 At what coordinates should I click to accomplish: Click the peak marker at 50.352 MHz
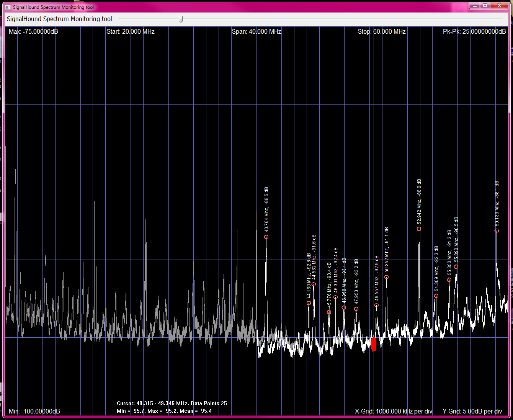click(386, 277)
